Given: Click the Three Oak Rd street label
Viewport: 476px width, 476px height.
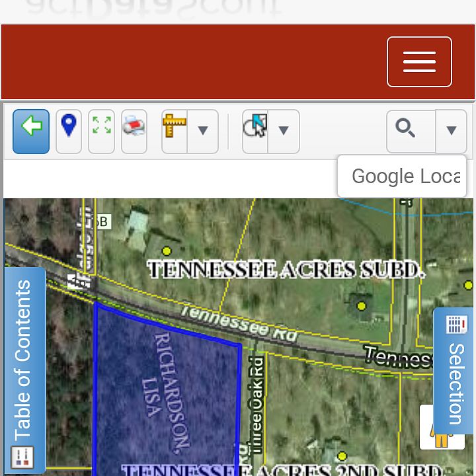Looking at the screenshot, I should [x=257, y=405].
